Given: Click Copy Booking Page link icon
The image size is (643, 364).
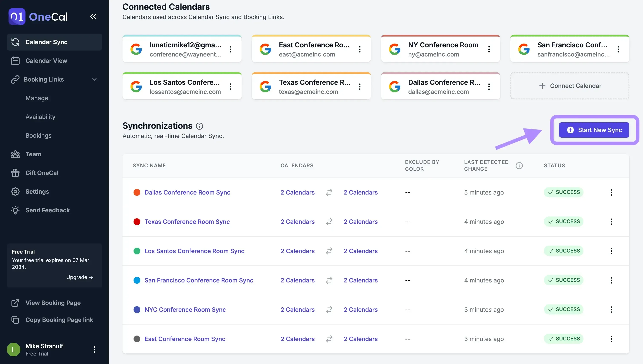Looking at the screenshot, I should click(x=15, y=320).
